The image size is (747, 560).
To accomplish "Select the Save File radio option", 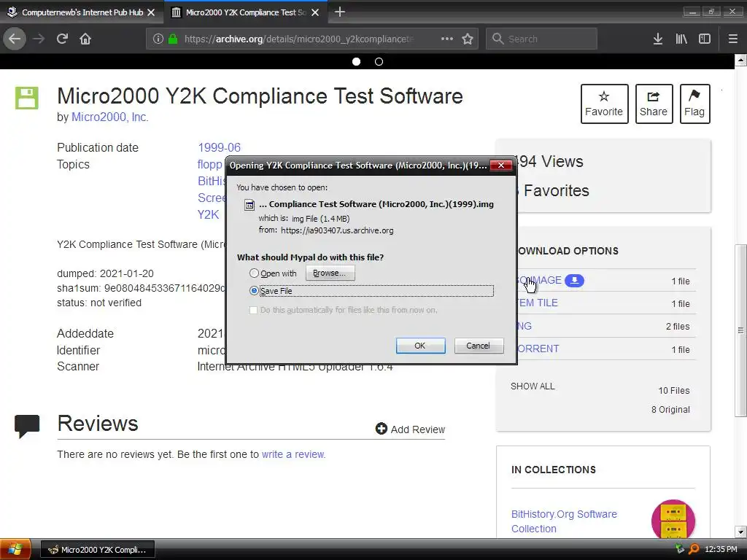I will 255,290.
